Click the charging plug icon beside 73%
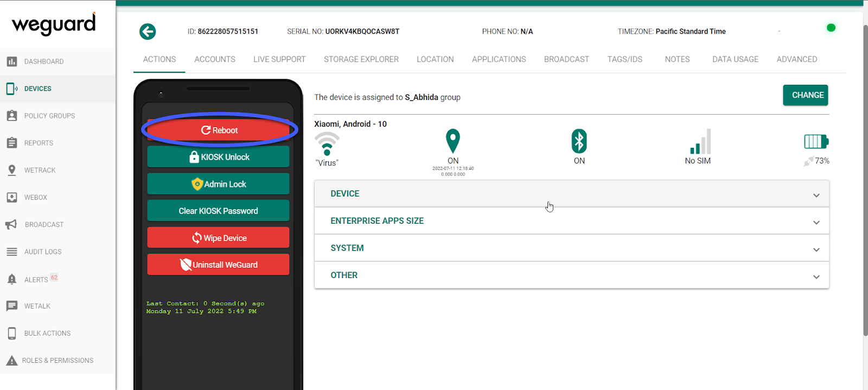 808,161
